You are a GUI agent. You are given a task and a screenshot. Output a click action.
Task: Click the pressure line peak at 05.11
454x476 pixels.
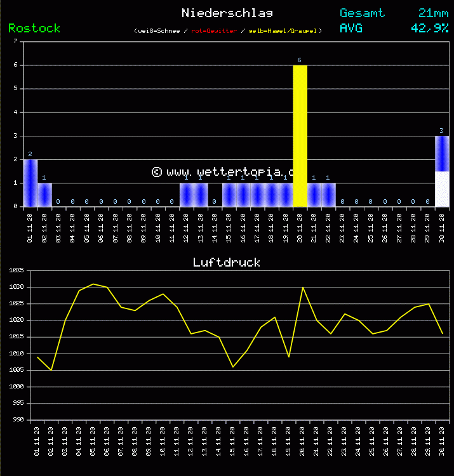pos(93,284)
